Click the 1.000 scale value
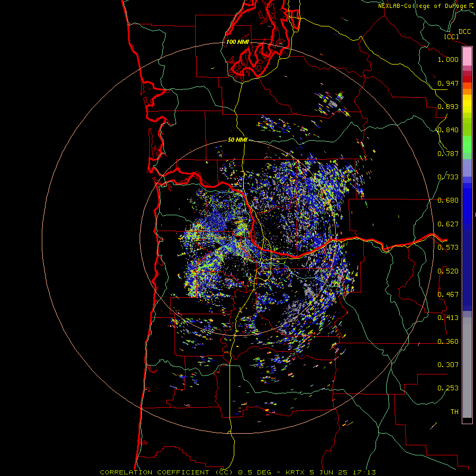 (x=448, y=59)
